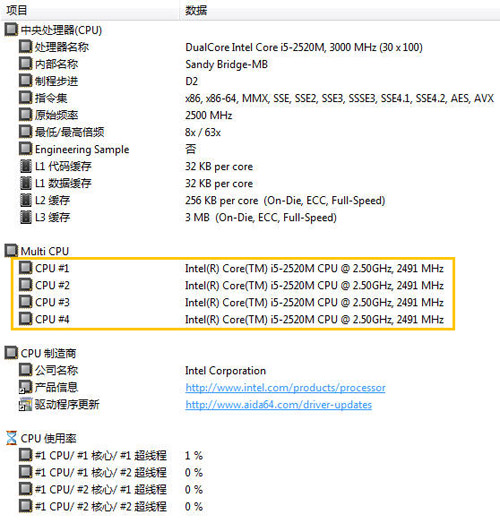500x523 pixels.
Task: Click the chip icon beside CPU #4
Action: coord(25,319)
